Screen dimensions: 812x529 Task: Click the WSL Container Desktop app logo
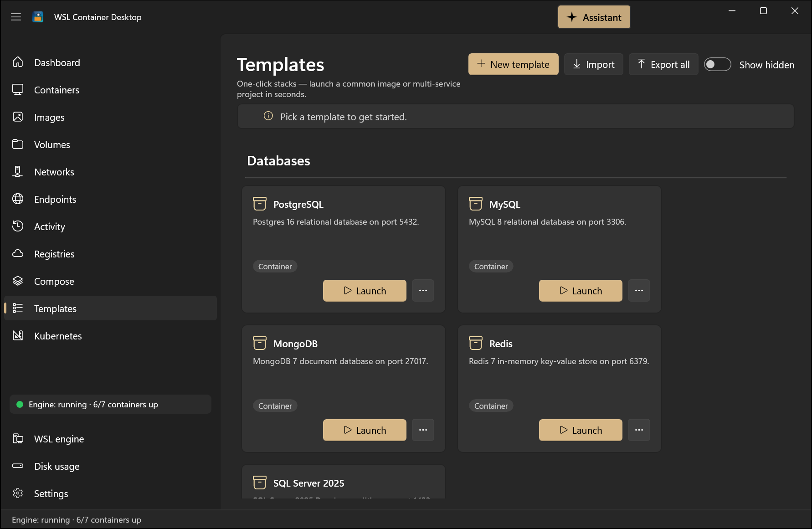[38, 17]
